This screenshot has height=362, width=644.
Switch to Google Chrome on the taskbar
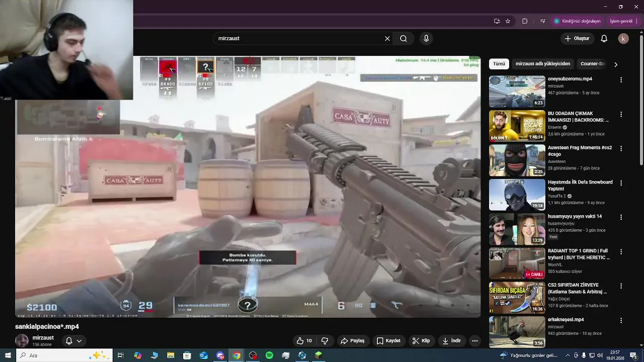coord(236,355)
